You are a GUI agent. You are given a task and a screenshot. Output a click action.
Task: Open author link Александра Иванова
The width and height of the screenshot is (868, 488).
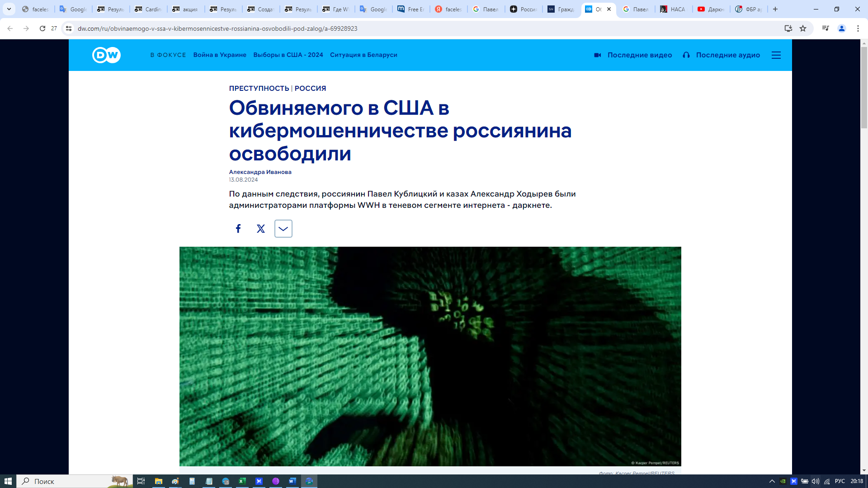[260, 172]
